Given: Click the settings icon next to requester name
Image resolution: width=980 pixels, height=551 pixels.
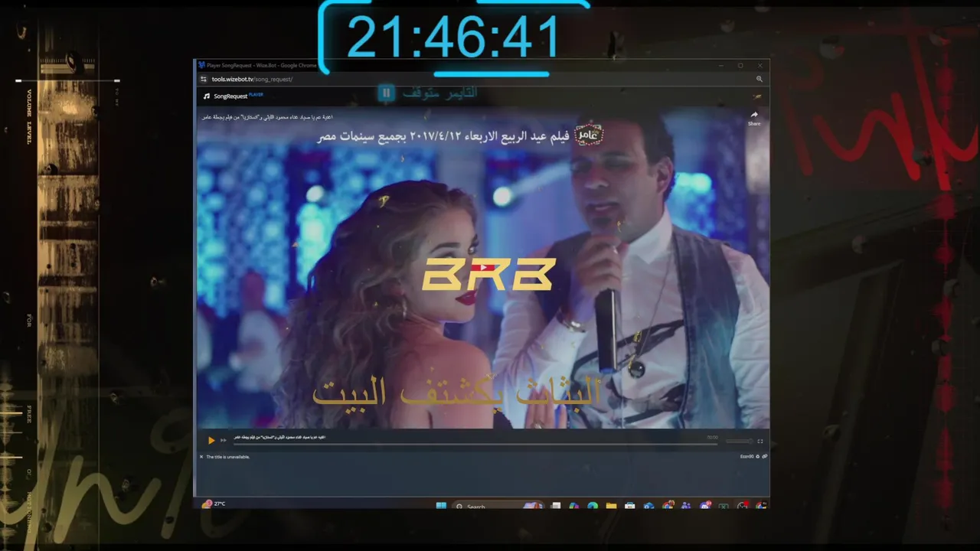Looking at the screenshot, I should (x=758, y=457).
